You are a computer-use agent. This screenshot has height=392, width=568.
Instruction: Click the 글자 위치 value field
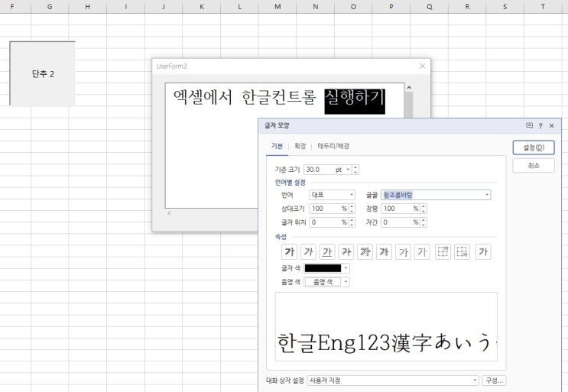point(325,222)
